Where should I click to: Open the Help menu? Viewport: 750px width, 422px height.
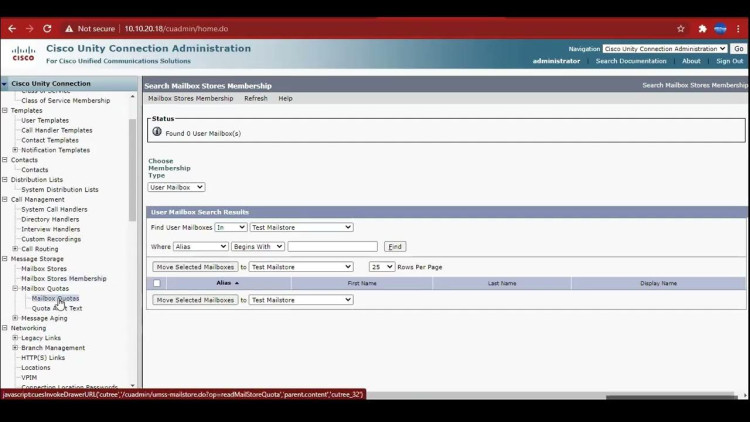coord(286,99)
